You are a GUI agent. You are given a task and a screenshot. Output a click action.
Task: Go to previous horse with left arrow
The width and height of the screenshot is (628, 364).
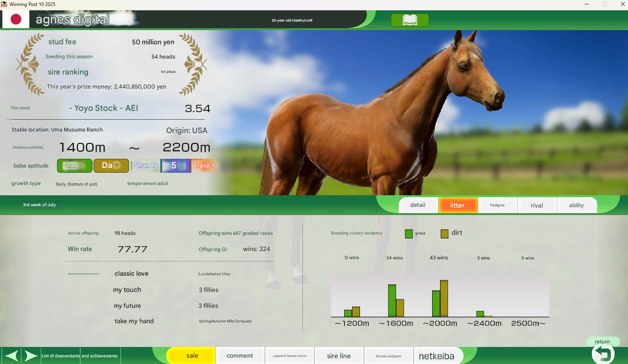11,356
